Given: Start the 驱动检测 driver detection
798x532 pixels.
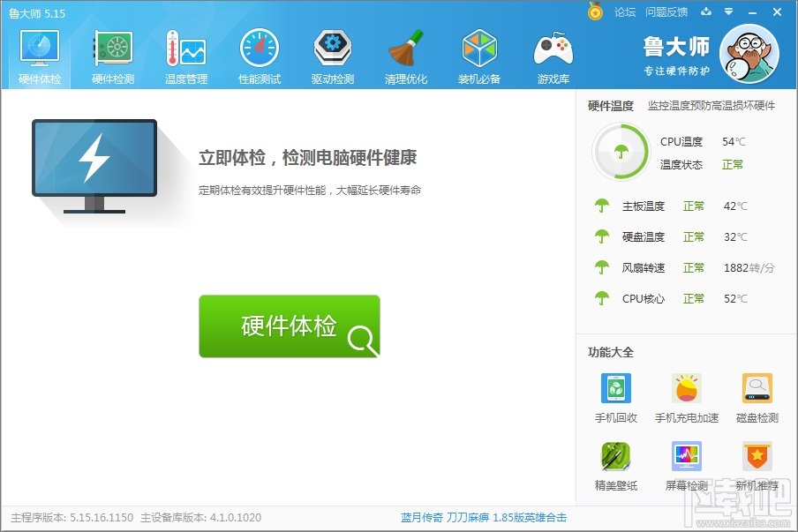Looking at the screenshot, I should click(332, 55).
